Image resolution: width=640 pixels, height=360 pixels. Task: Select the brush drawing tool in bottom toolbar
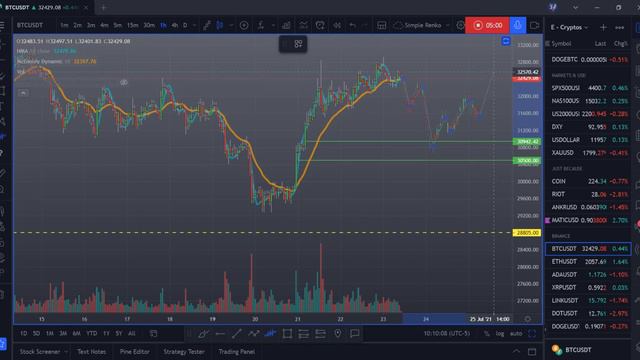(x=203, y=334)
